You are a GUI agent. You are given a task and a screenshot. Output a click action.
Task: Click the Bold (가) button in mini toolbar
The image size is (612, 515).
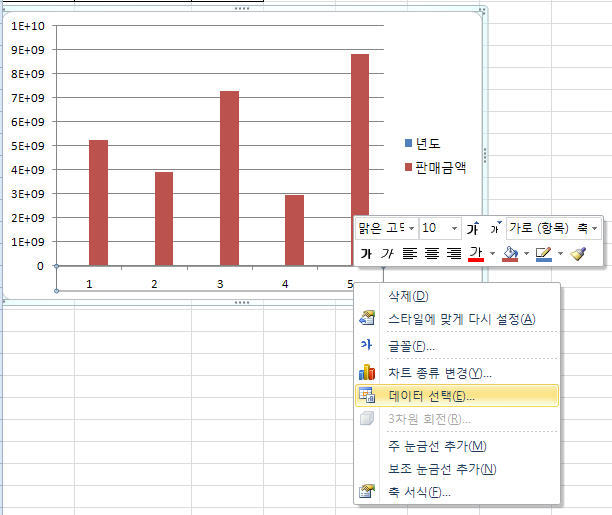click(366, 254)
